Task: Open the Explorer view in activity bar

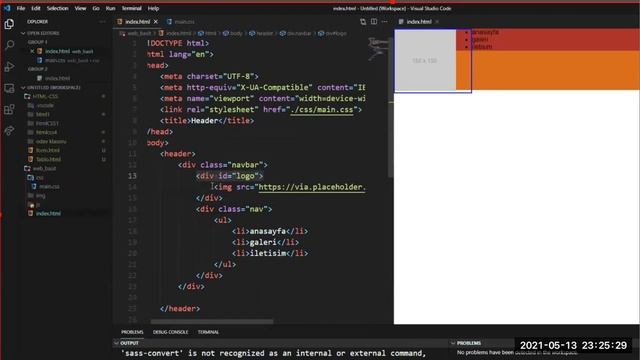Action: pos(9,24)
